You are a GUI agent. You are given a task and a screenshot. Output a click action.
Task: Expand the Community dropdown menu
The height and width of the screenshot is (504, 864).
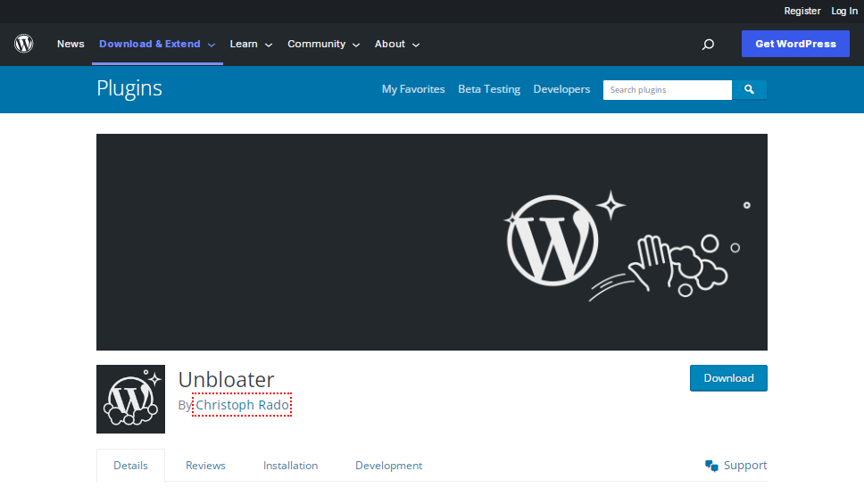point(323,44)
